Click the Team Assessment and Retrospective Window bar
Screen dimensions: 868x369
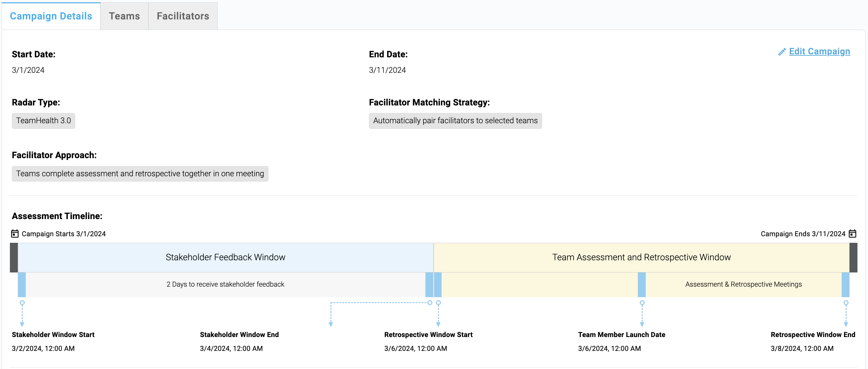click(641, 258)
